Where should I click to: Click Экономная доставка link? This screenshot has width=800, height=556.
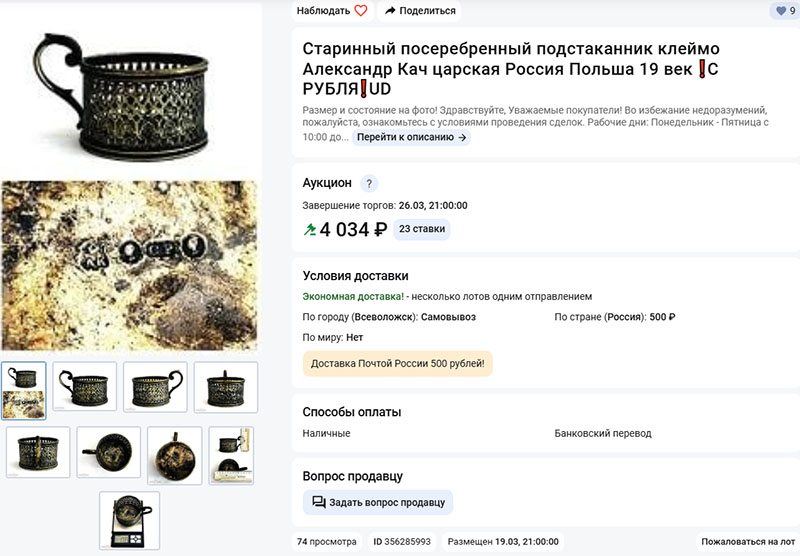(x=353, y=296)
